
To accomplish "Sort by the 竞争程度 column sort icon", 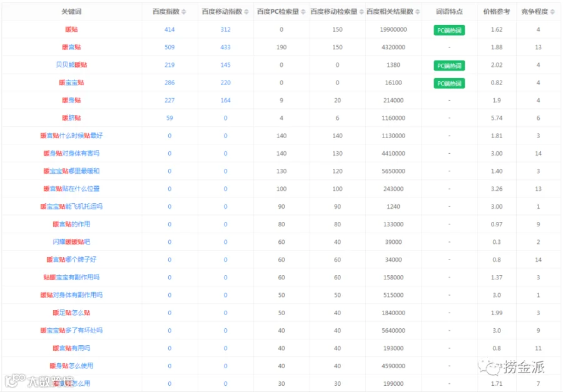I will [552, 12].
